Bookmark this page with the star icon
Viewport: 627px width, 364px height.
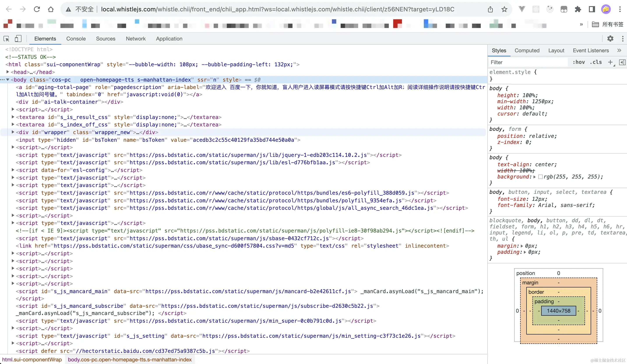pyautogui.click(x=504, y=9)
